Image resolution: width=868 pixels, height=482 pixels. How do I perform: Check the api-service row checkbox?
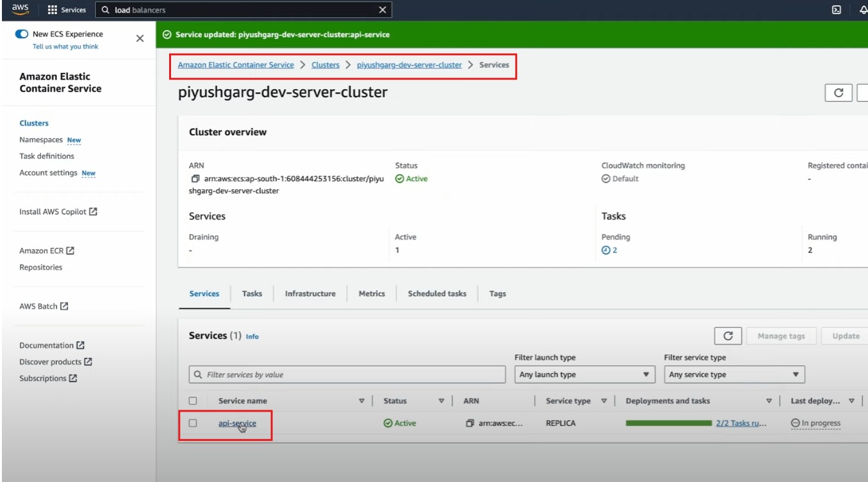tap(193, 423)
